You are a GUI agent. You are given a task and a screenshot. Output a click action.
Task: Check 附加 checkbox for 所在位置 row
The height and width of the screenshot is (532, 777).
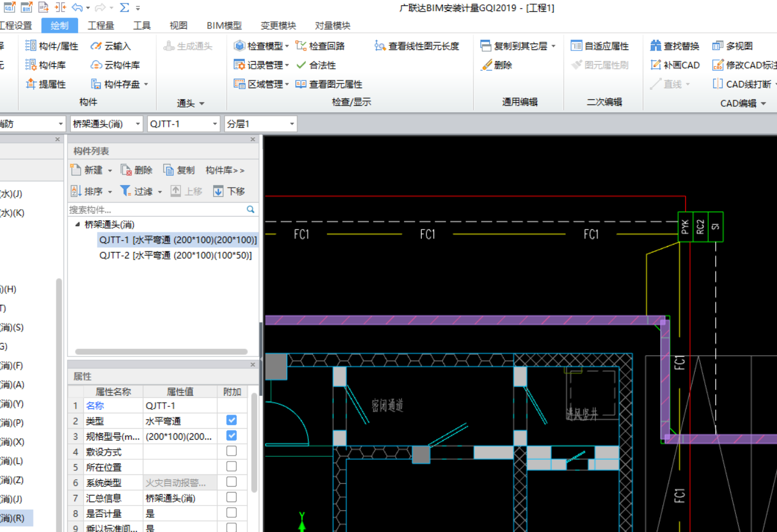coord(231,466)
